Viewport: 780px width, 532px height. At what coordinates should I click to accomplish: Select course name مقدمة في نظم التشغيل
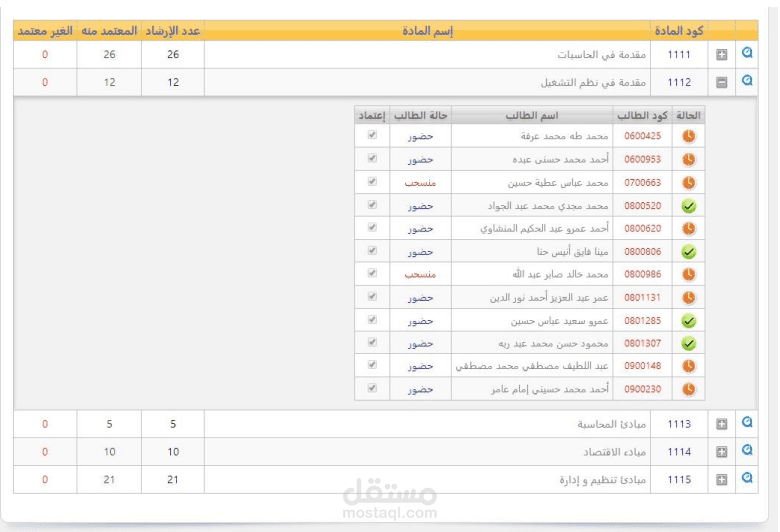pyautogui.click(x=593, y=83)
